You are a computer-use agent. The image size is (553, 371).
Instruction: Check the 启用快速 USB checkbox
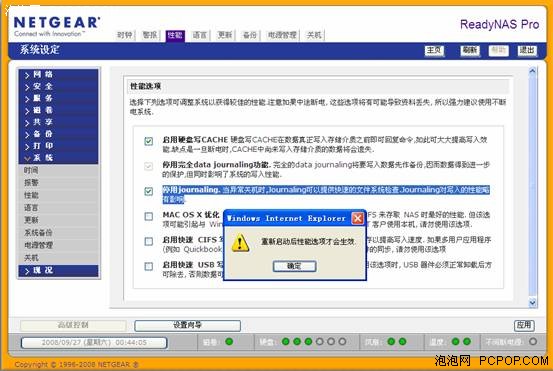(149, 266)
